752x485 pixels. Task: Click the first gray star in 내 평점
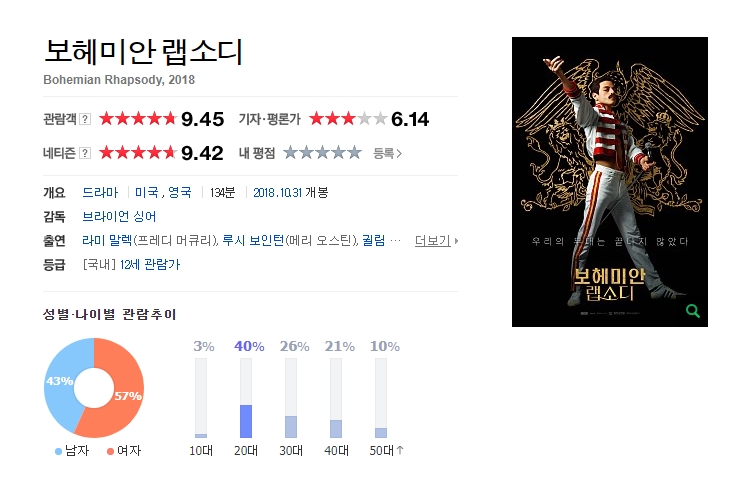click(291, 153)
